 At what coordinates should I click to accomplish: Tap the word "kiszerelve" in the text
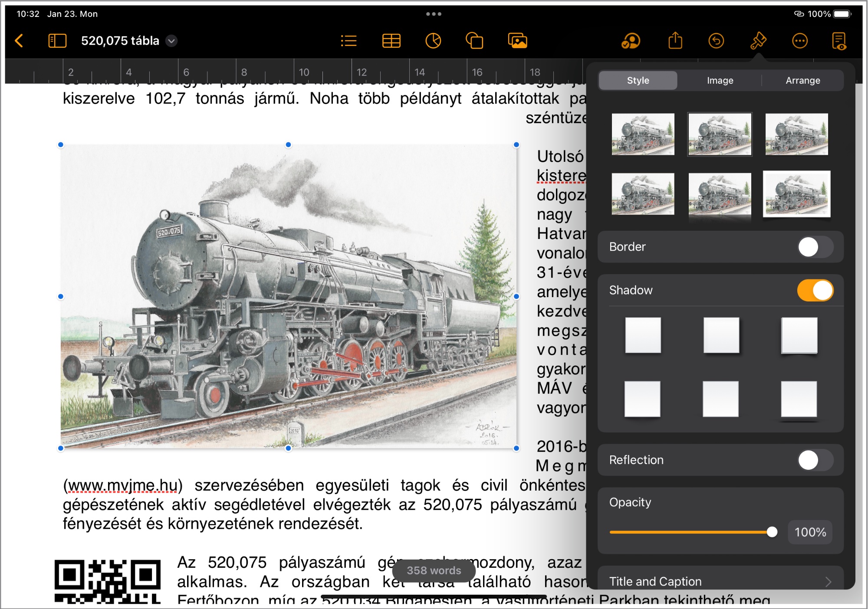point(99,98)
